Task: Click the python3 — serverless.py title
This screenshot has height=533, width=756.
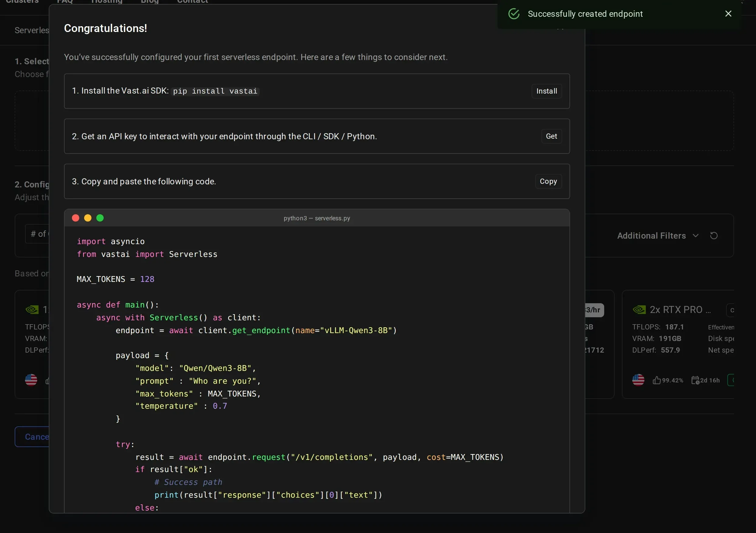Action: 317,218
